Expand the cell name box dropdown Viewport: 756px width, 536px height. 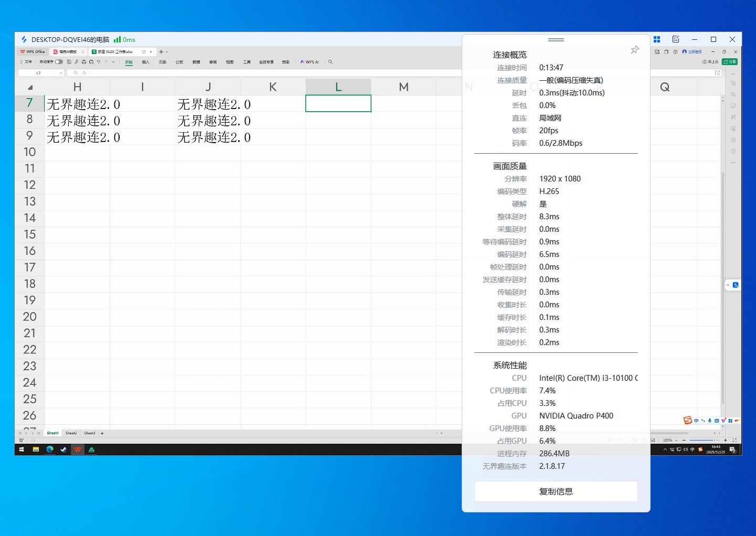point(61,73)
